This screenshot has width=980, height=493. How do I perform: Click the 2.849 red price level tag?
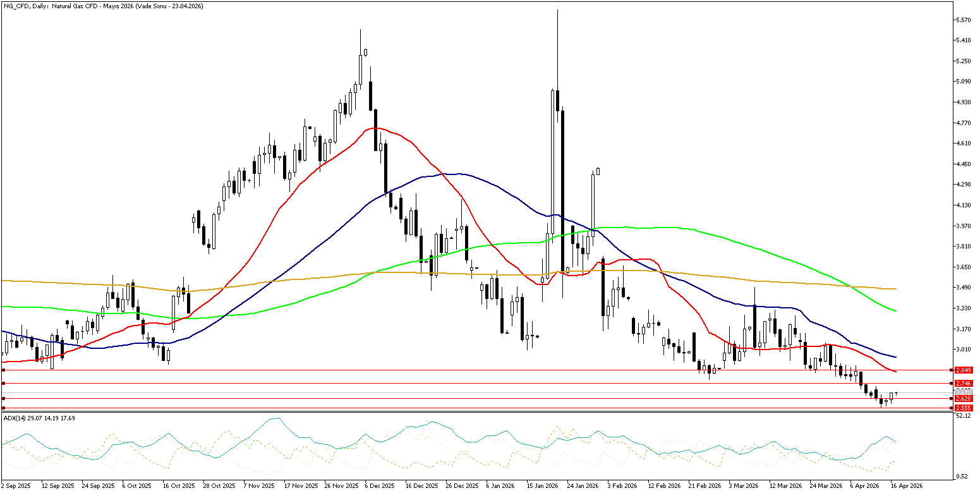[963, 370]
